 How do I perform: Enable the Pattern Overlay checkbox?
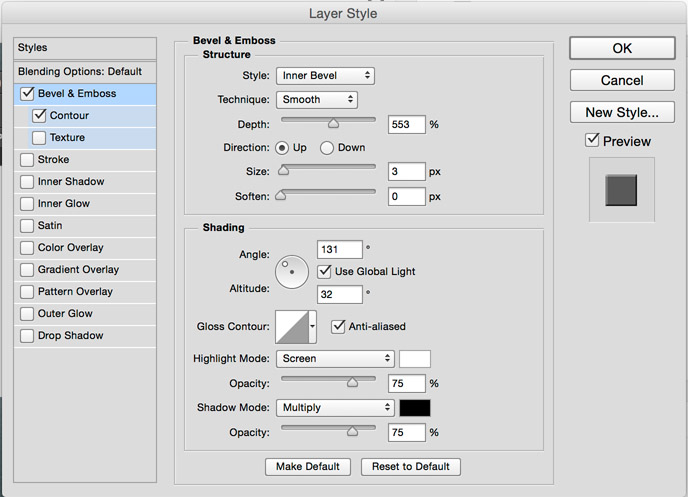click(x=27, y=291)
